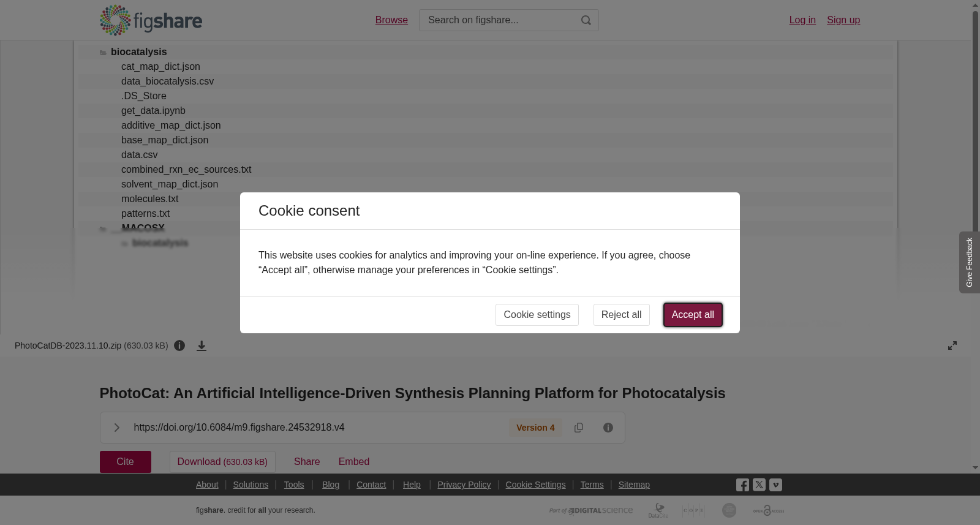Open Cookie Settings footer link

535,485
